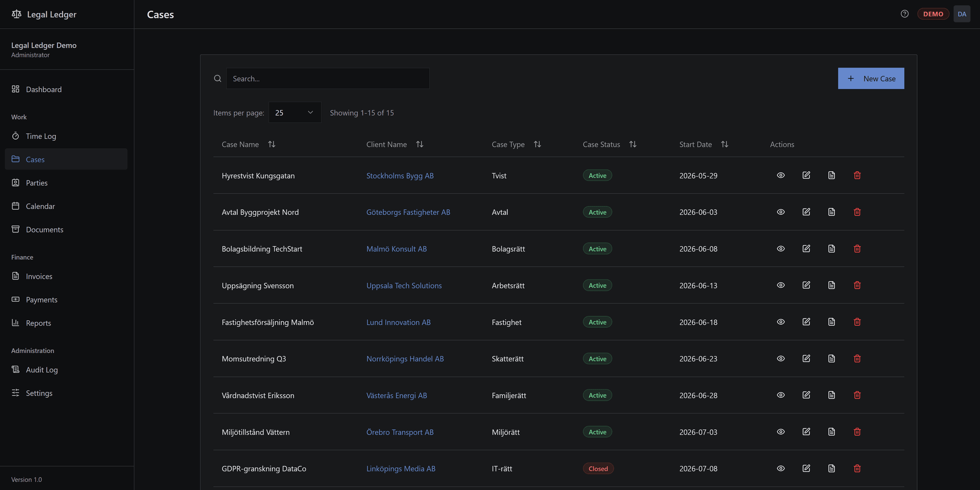Open the Linköpings Media AB client link
The height and width of the screenshot is (490, 980).
pyautogui.click(x=401, y=468)
